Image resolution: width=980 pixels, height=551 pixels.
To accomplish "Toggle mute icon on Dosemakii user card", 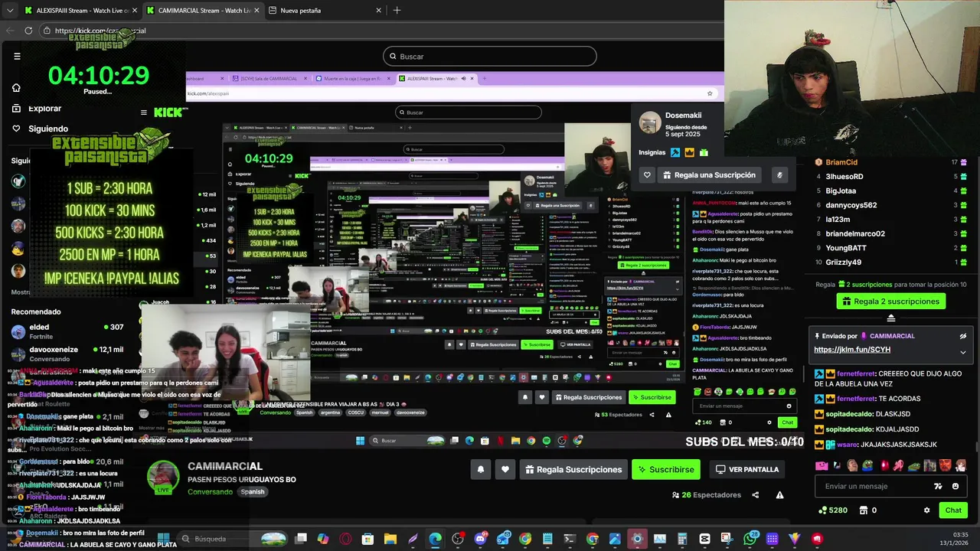I will [779, 175].
